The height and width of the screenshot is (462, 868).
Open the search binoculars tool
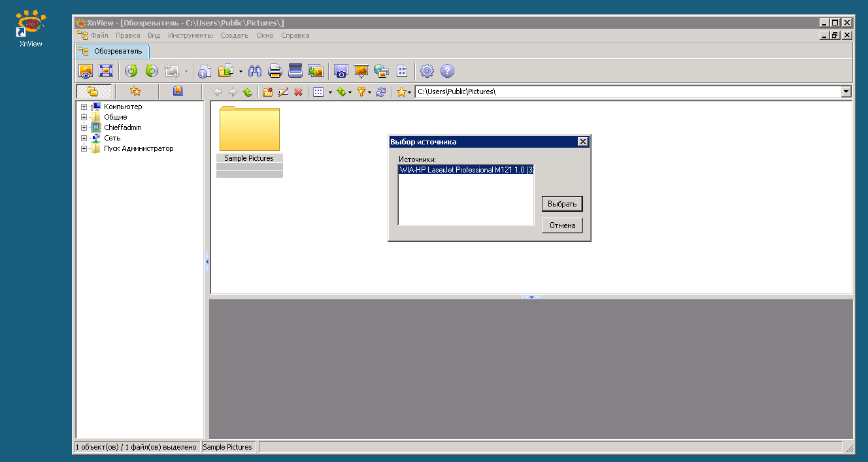pos(255,71)
